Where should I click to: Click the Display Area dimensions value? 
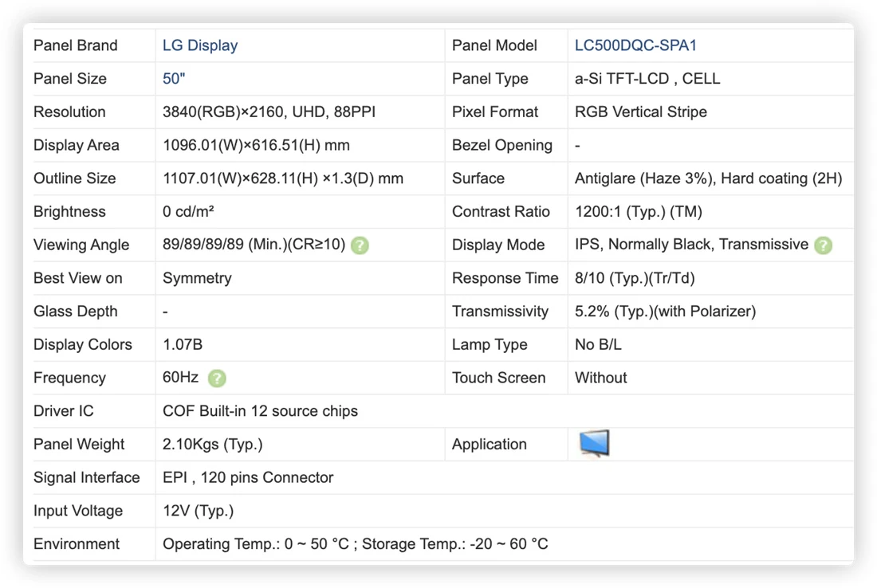pyautogui.click(x=256, y=145)
